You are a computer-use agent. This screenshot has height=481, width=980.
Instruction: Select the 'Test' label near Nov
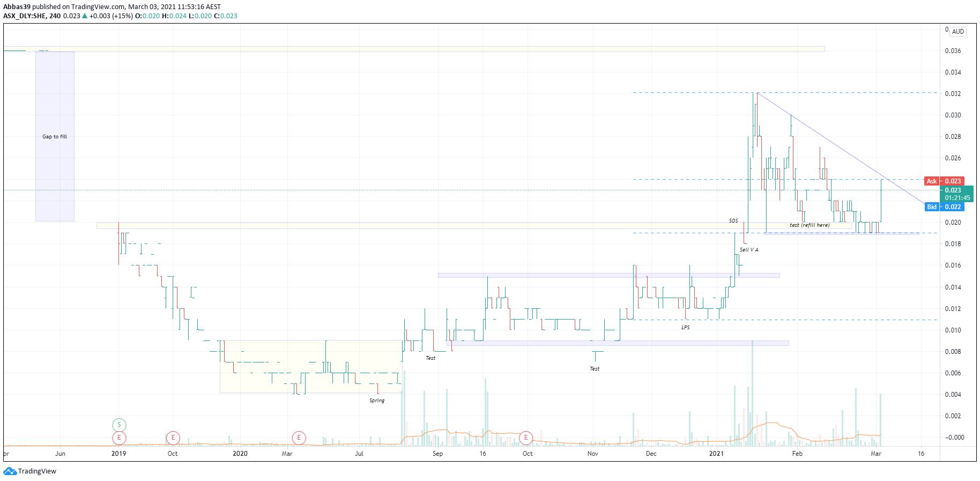pos(595,369)
